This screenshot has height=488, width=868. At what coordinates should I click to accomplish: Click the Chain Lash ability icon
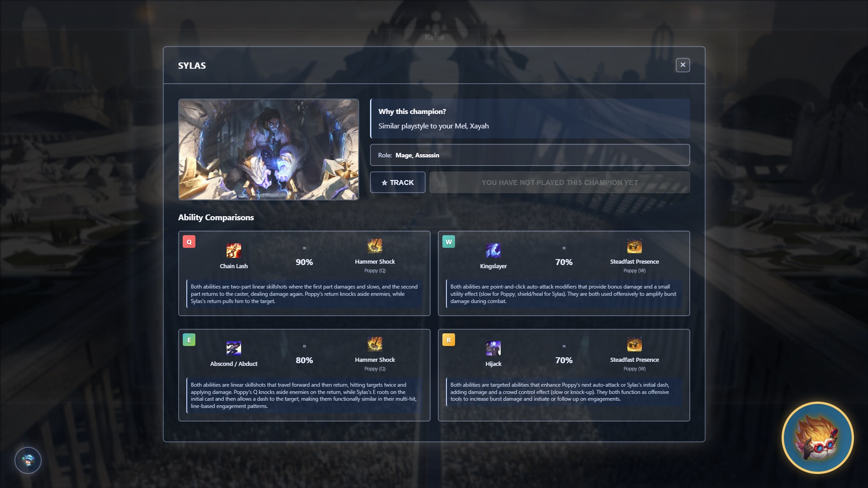click(233, 251)
